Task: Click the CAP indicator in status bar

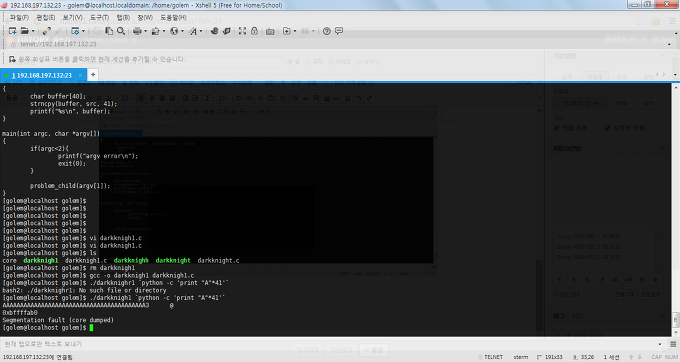Action: point(657,357)
